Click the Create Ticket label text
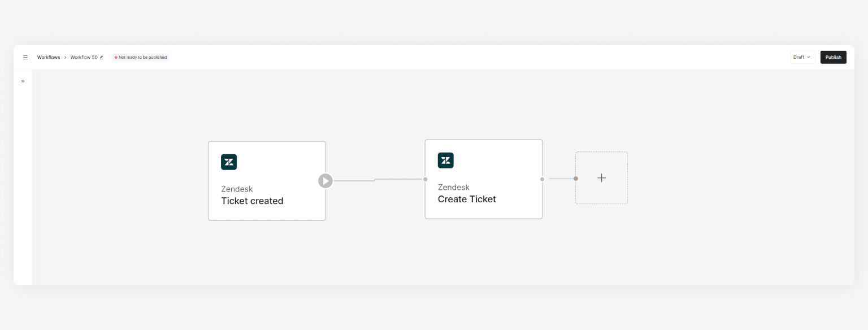The width and height of the screenshot is (868, 330). 467,199
